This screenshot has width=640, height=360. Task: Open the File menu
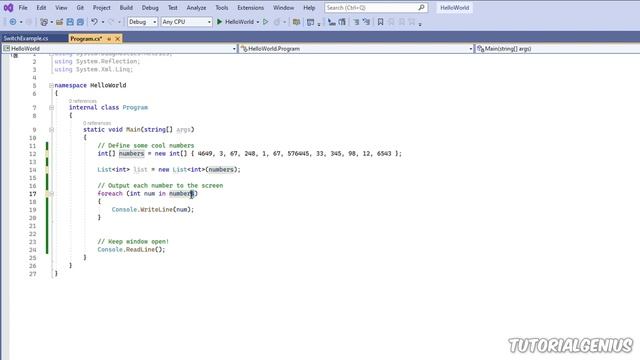pyautogui.click(x=23, y=7)
